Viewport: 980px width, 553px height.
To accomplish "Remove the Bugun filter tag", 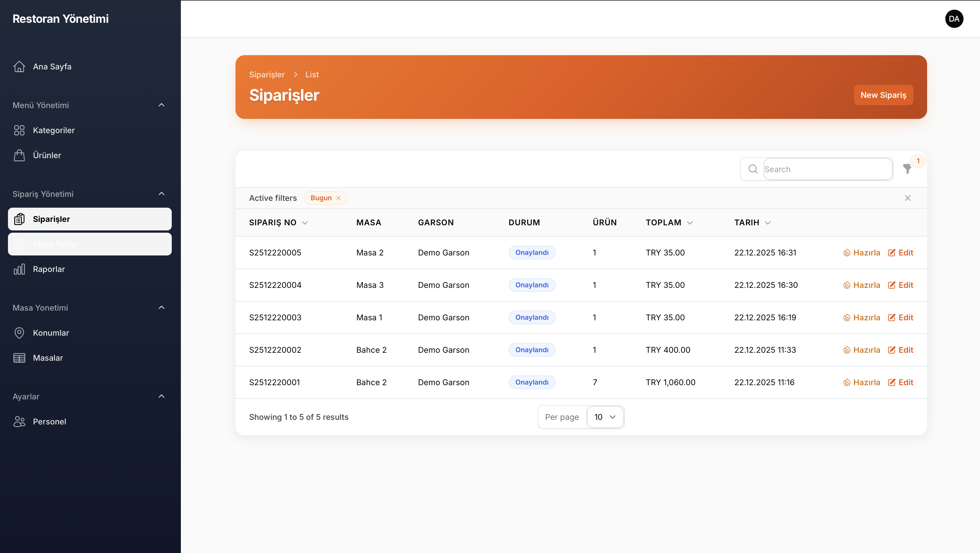I will click(338, 198).
